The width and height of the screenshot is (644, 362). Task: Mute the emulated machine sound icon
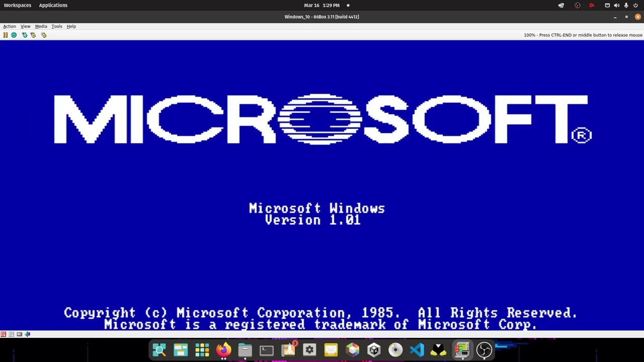point(28,334)
